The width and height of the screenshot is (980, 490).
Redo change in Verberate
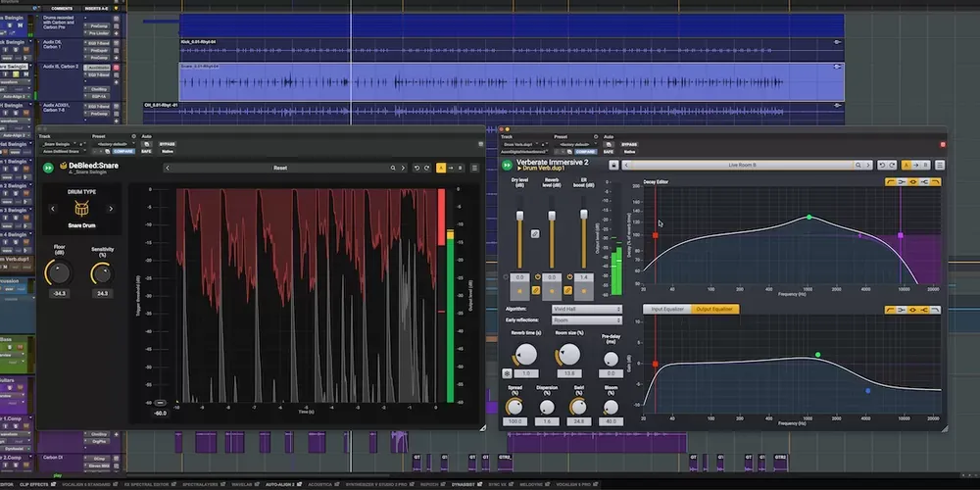click(x=893, y=165)
